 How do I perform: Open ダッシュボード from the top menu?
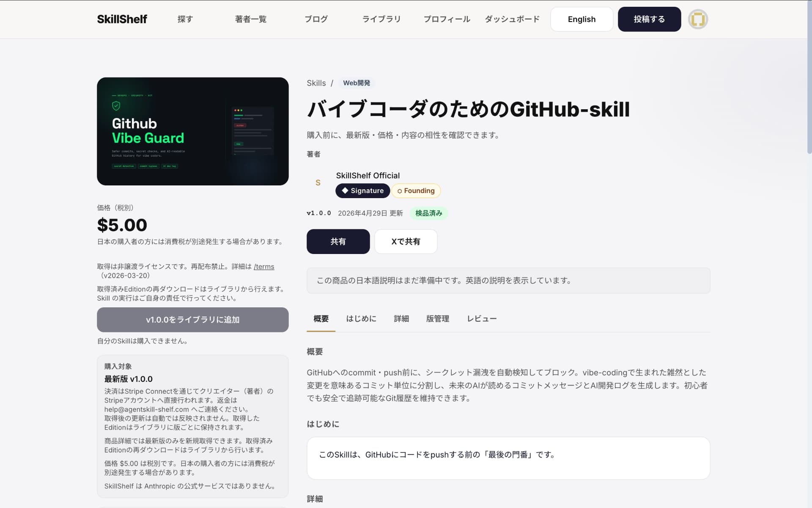point(512,19)
